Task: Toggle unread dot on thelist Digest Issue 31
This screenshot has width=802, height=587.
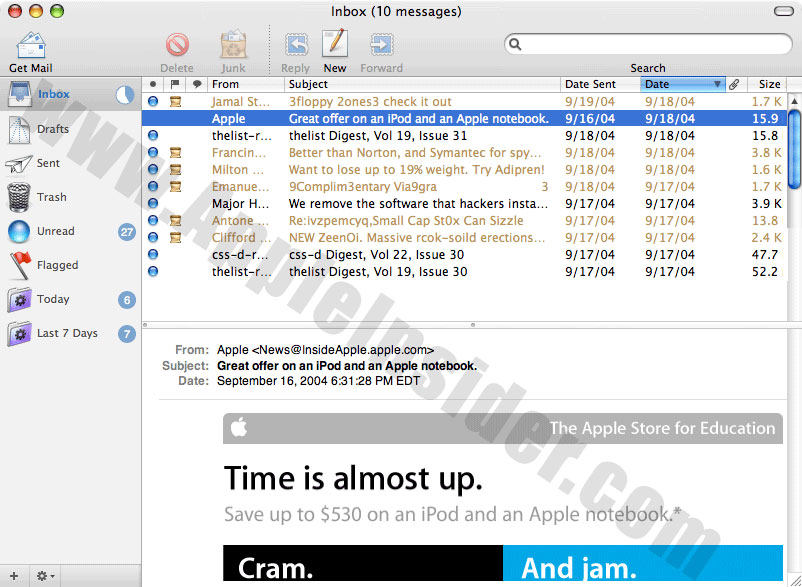Action: point(152,136)
